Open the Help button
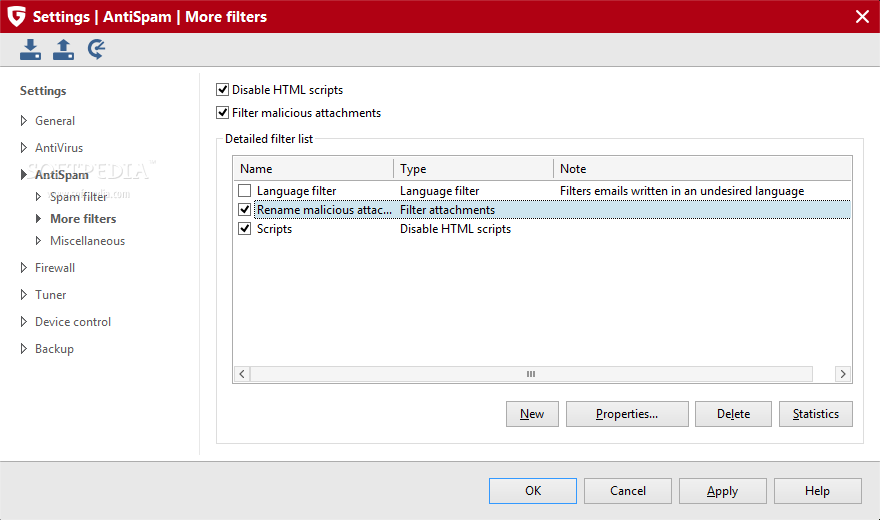Image resolution: width=880 pixels, height=520 pixels. pos(817,491)
